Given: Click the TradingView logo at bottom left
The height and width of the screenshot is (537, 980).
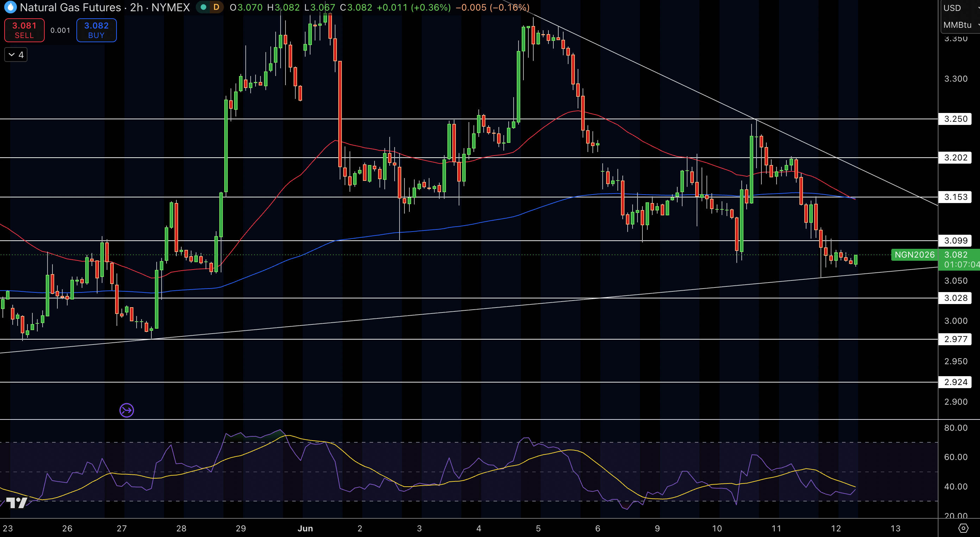Looking at the screenshot, I should pyautogui.click(x=17, y=503).
